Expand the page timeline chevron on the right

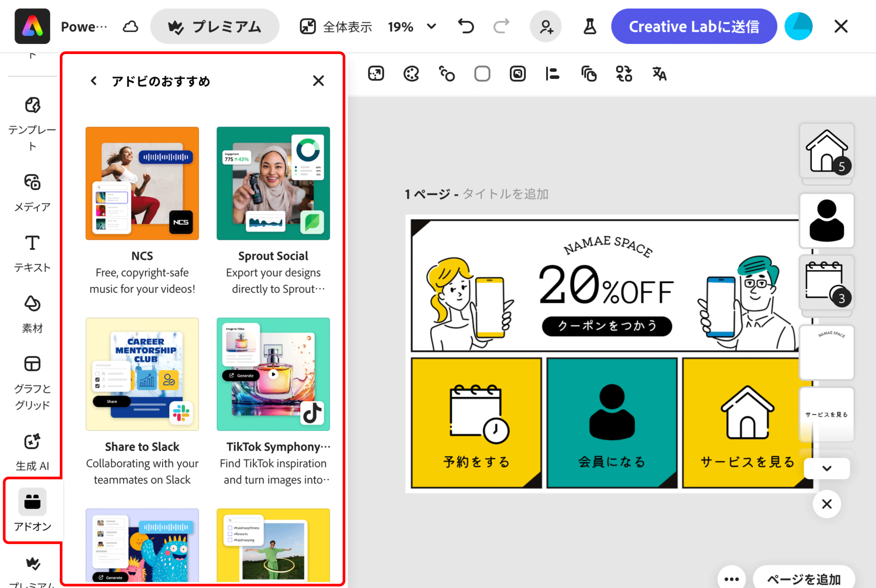(x=826, y=468)
